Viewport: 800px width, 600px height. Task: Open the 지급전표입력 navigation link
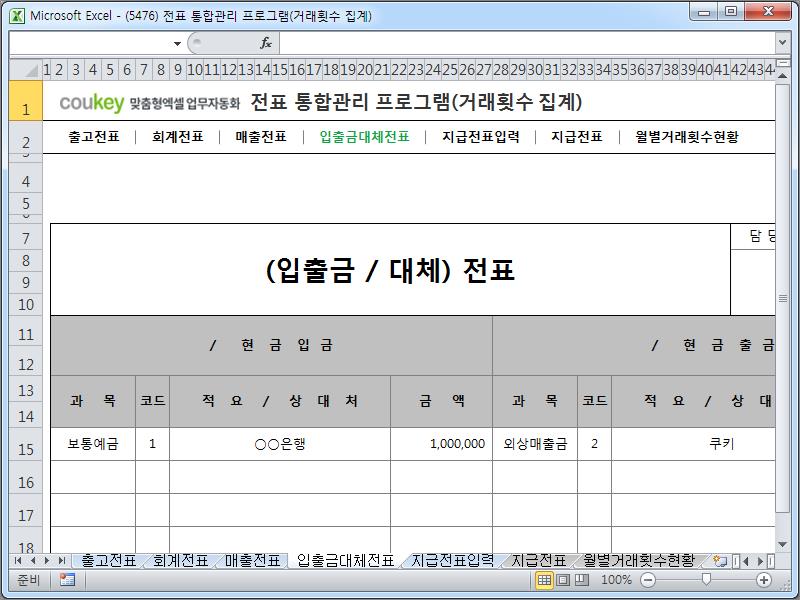pos(481,137)
